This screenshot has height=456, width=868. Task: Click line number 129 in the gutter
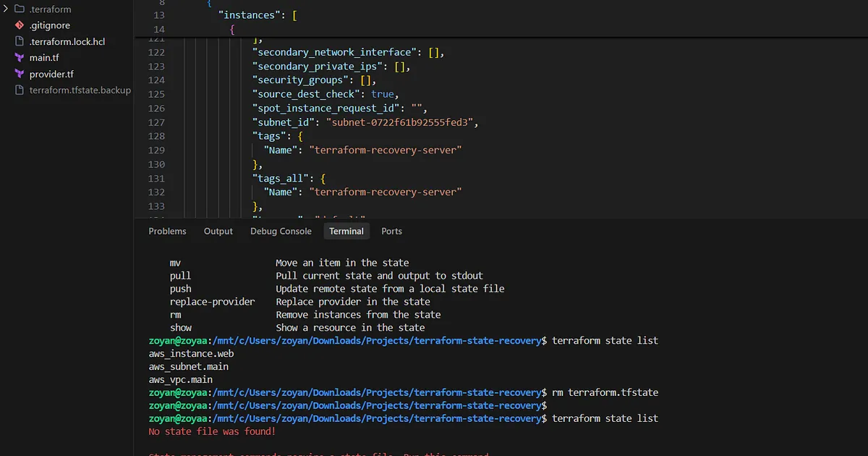click(x=156, y=150)
